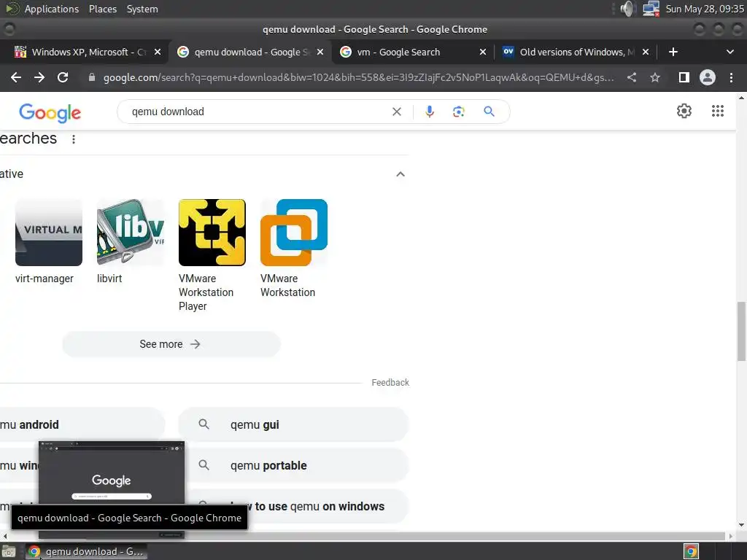Screen dimensions: 747x560
Task: Submit search with magnifier button
Action: 489,112
